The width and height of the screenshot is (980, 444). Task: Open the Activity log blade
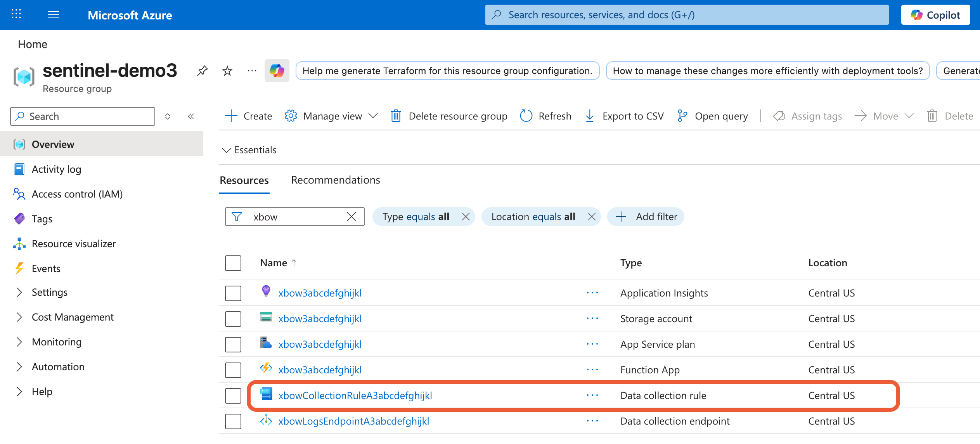pos(56,169)
